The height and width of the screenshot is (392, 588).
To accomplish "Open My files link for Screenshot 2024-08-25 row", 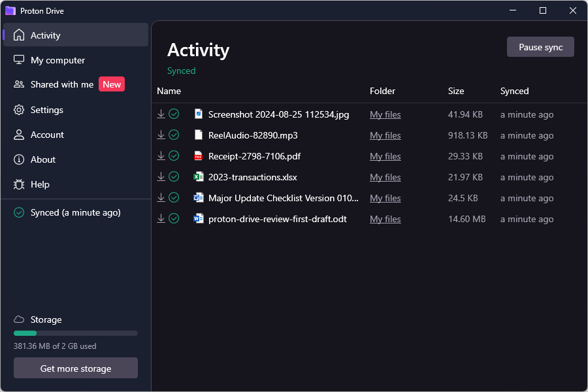I will [385, 114].
